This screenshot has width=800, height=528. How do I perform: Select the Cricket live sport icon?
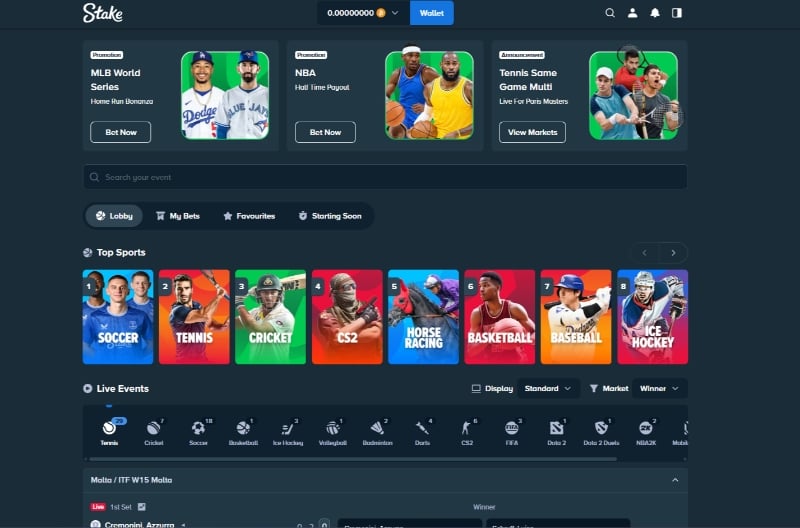point(153,430)
